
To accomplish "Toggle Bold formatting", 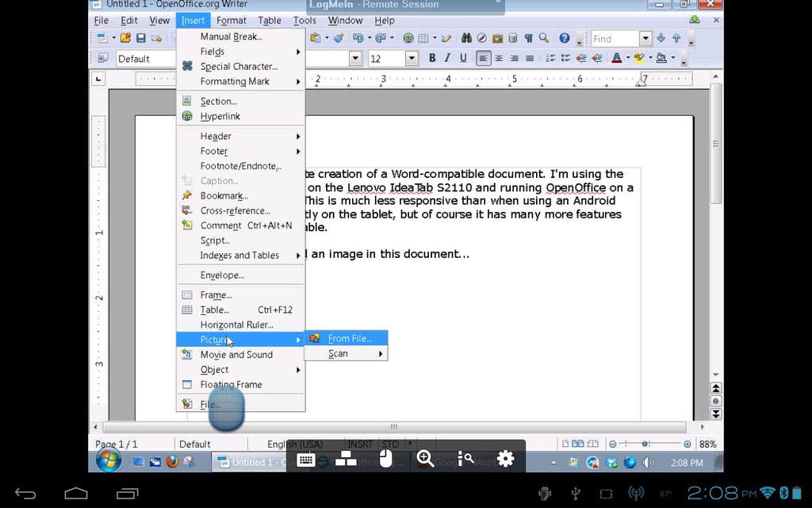I will pyautogui.click(x=432, y=58).
